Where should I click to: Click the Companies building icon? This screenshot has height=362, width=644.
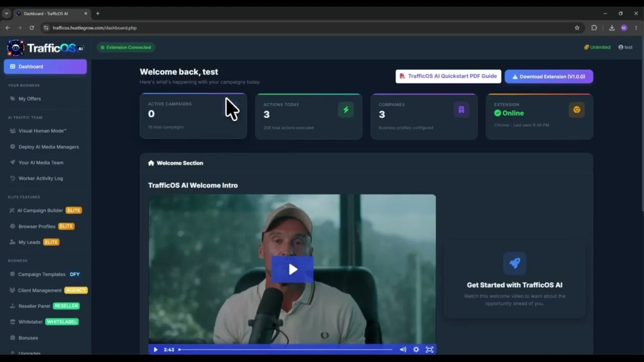coord(461,110)
